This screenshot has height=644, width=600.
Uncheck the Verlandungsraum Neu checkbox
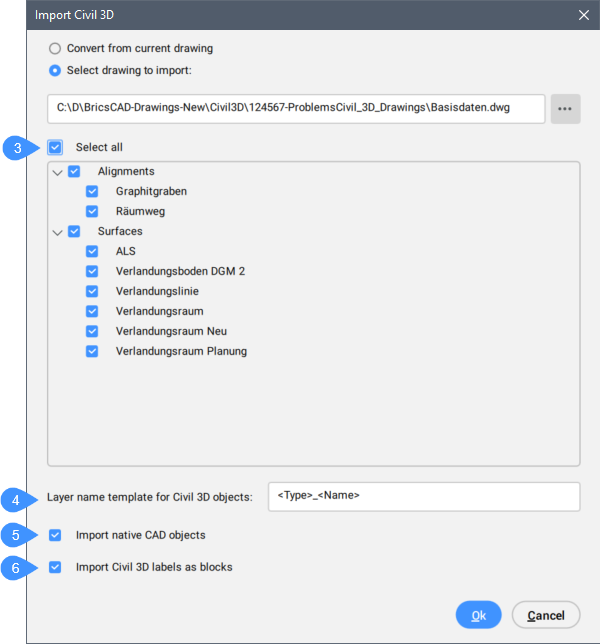pos(93,331)
